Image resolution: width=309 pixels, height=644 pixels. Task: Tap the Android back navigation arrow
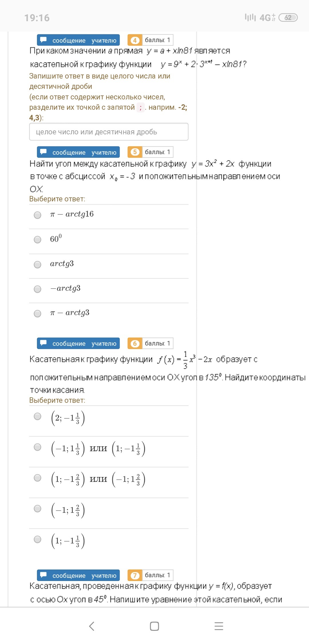pyautogui.click(x=92, y=626)
